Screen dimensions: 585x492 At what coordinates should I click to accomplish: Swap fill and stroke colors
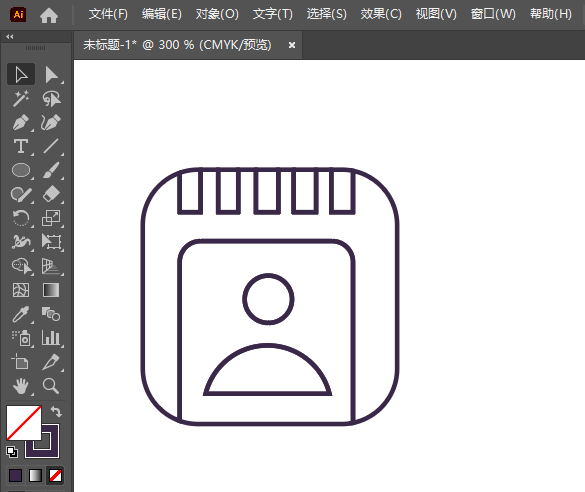coord(56,411)
